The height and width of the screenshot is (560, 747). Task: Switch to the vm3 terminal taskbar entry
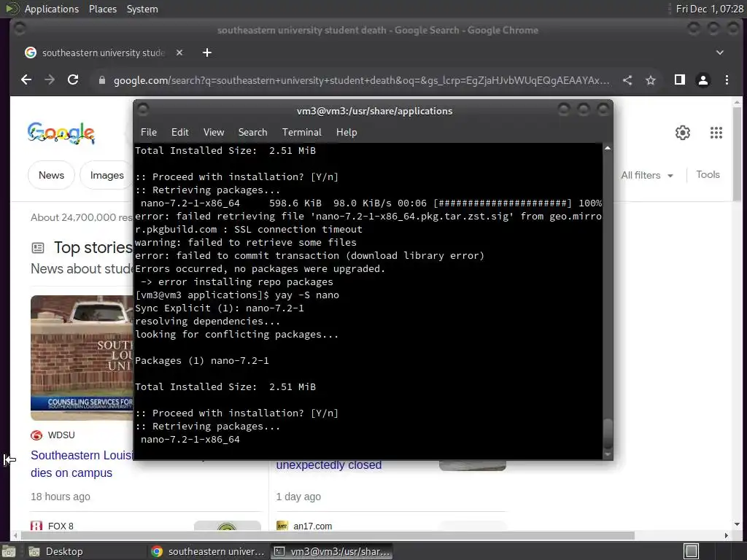pos(332,551)
